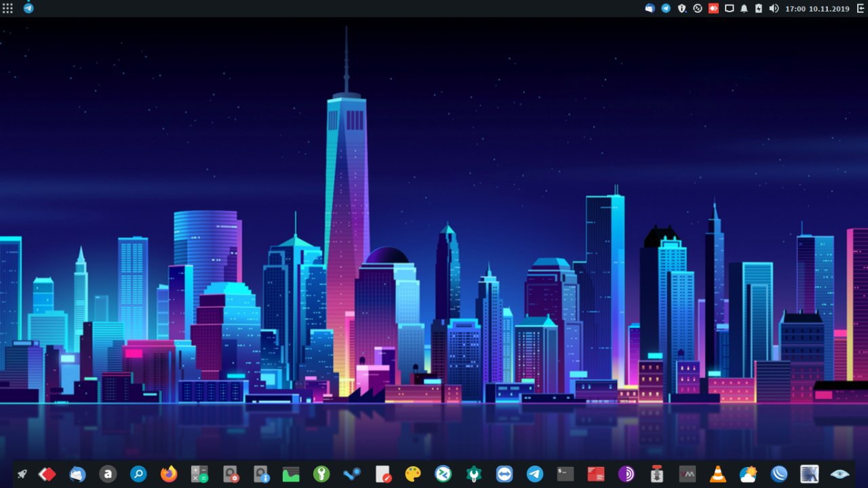Click the rocket launcher icon in dock
868x488 pixels.
[x=22, y=474]
